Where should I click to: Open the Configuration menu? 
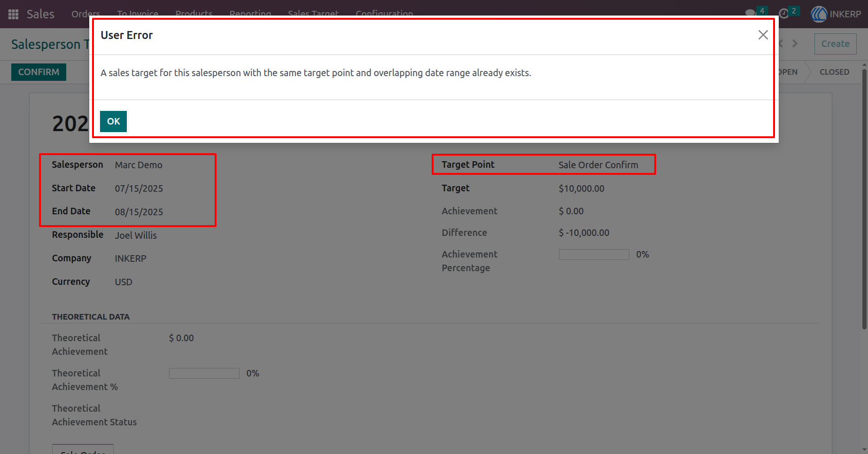tap(384, 14)
